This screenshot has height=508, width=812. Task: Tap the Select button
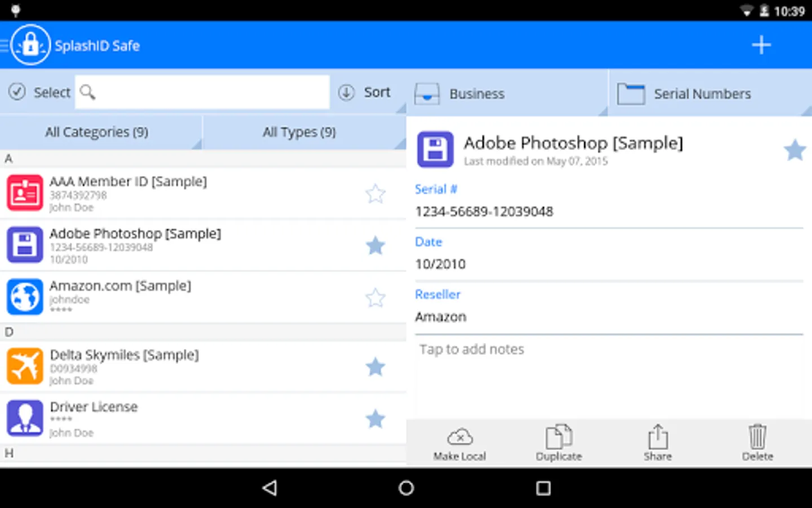(39, 92)
